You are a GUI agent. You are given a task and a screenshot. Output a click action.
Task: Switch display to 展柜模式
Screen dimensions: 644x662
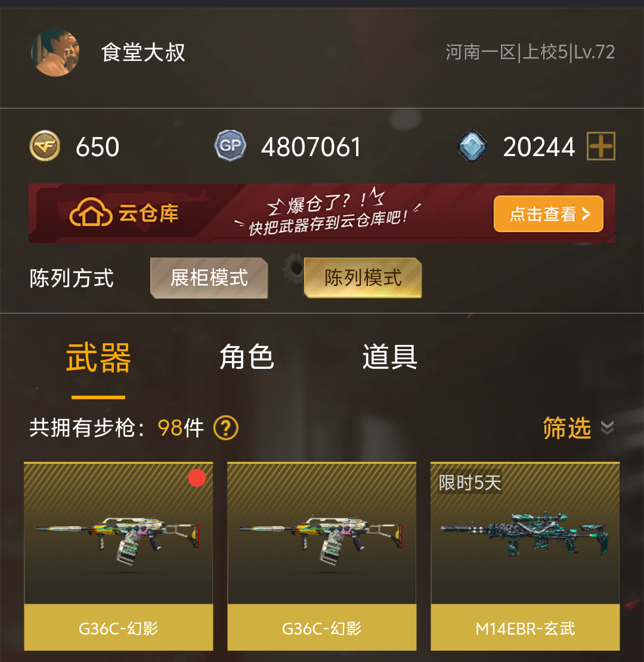point(209,278)
